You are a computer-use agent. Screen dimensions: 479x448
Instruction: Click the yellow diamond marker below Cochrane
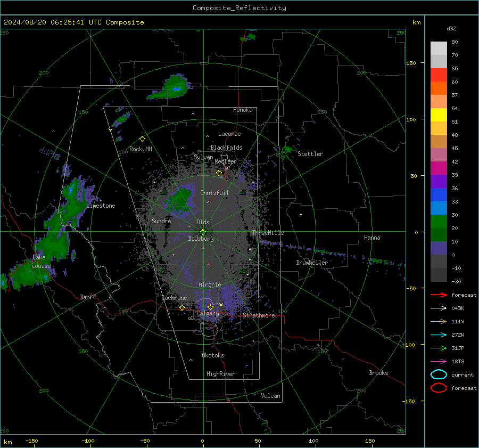(x=183, y=308)
